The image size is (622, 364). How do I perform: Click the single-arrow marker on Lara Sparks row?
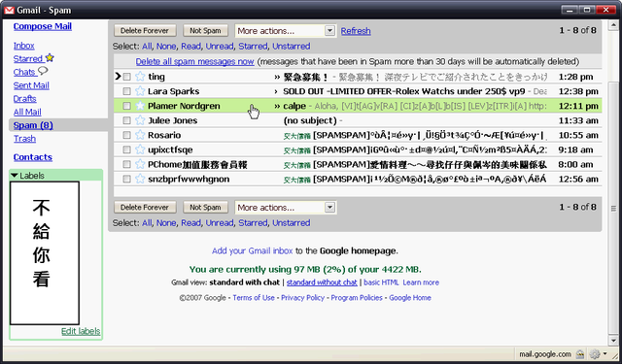tap(276, 91)
